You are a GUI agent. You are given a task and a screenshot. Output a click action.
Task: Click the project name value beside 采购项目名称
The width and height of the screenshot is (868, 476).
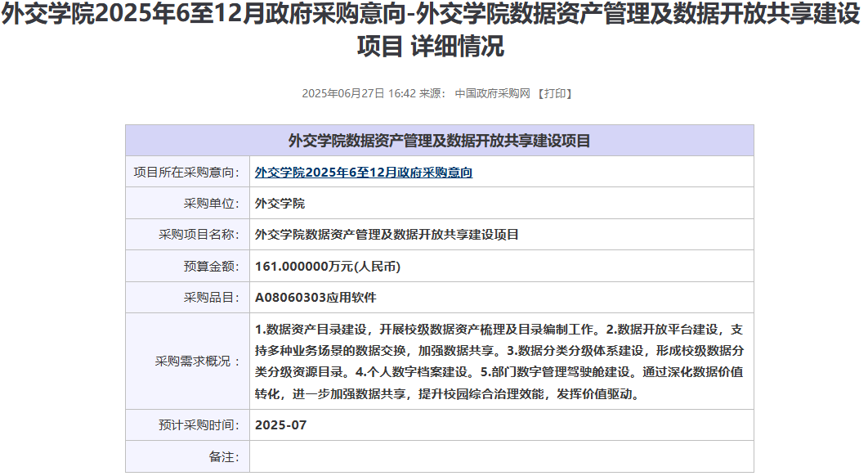click(387, 235)
